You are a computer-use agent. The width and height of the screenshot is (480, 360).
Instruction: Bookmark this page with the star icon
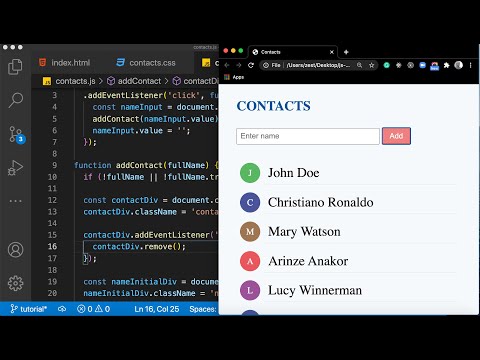point(371,65)
